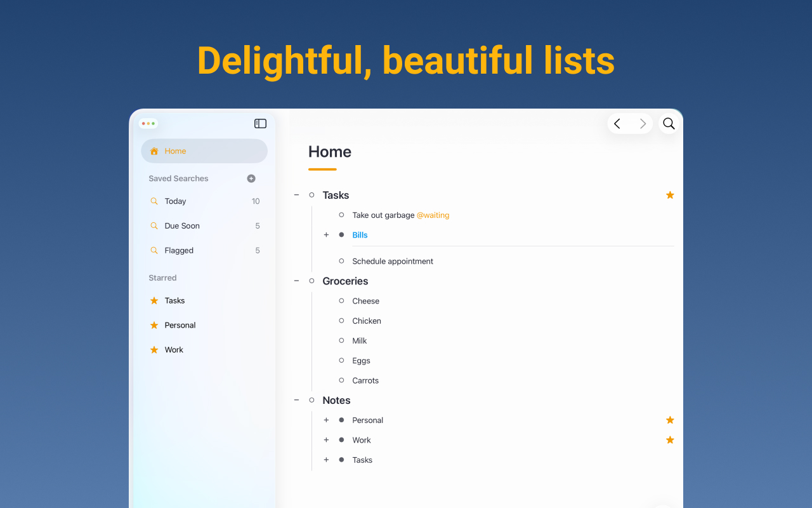Click the Milk item text
The height and width of the screenshot is (508, 812).
360,341
